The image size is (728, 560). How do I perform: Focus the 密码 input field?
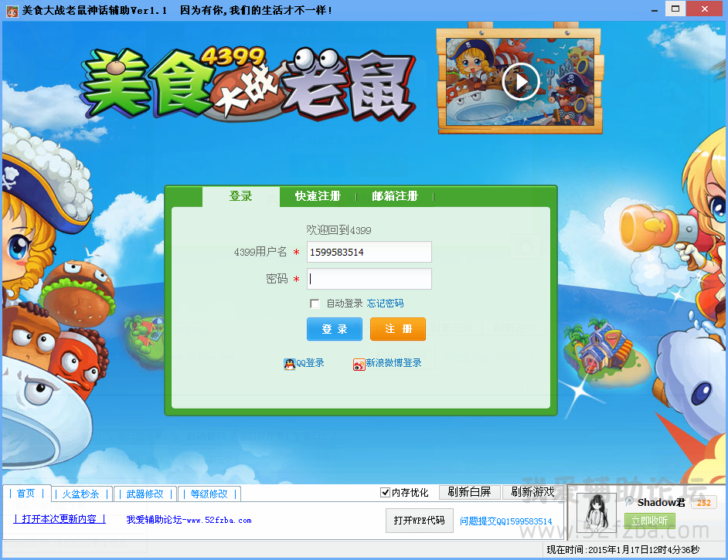[369, 279]
